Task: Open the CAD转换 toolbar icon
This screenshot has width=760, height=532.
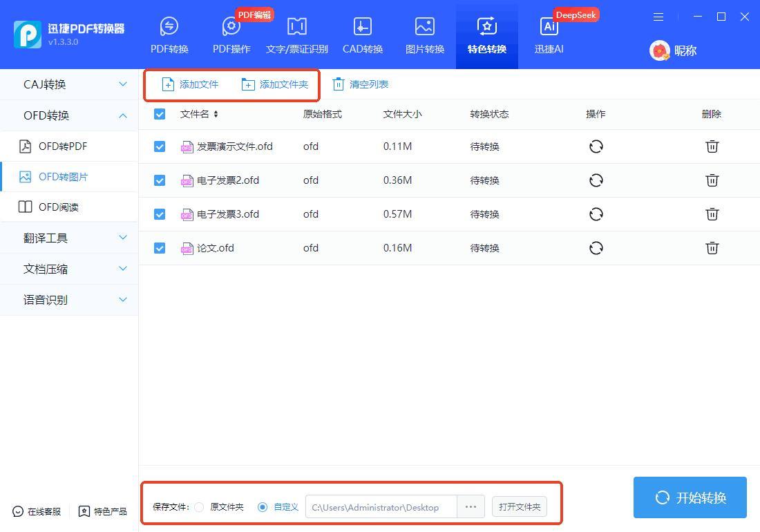Action: [363, 35]
